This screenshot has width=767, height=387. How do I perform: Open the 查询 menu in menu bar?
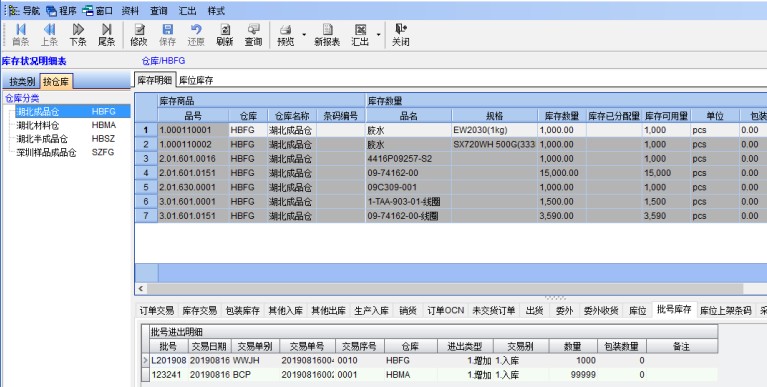click(158, 10)
